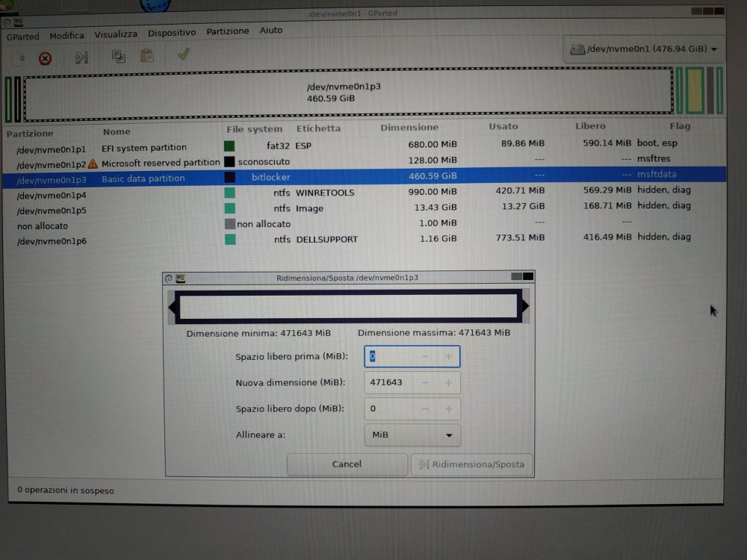
Task: Select the /dev/nvme0n1p3 partition row
Action: (365, 177)
